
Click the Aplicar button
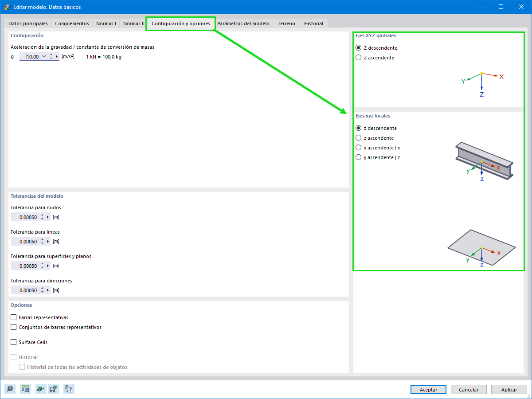pos(509,390)
